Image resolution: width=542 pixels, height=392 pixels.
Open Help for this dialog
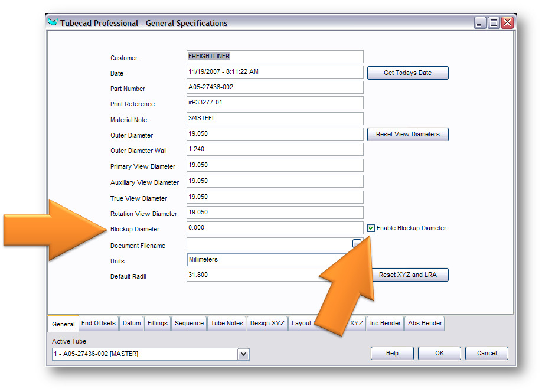392,353
